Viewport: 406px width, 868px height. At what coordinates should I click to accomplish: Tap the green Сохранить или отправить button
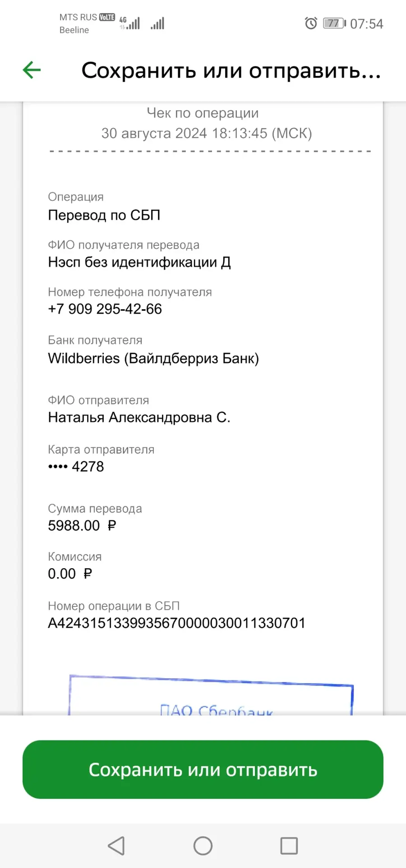[x=203, y=769]
